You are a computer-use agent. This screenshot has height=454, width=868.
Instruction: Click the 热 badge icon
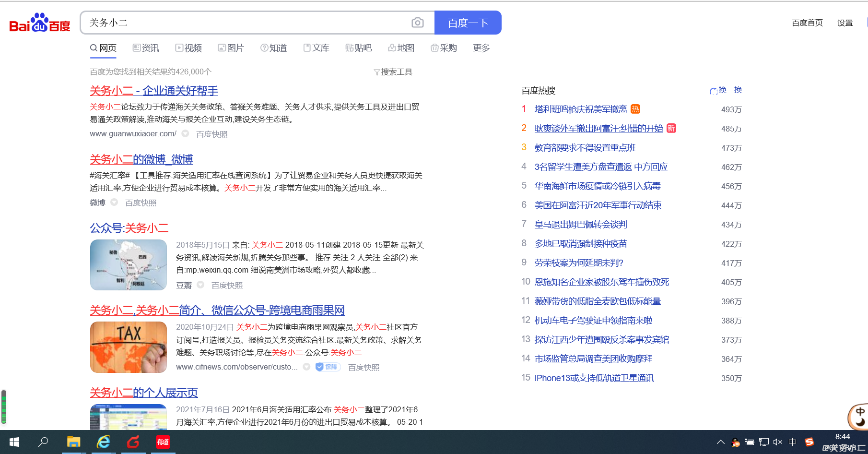(635, 109)
